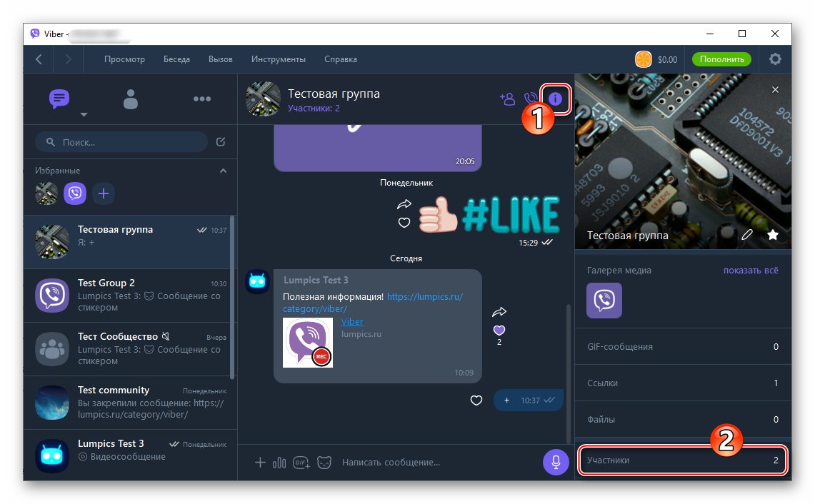Toggle the chat info panel icon

(x=555, y=99)
